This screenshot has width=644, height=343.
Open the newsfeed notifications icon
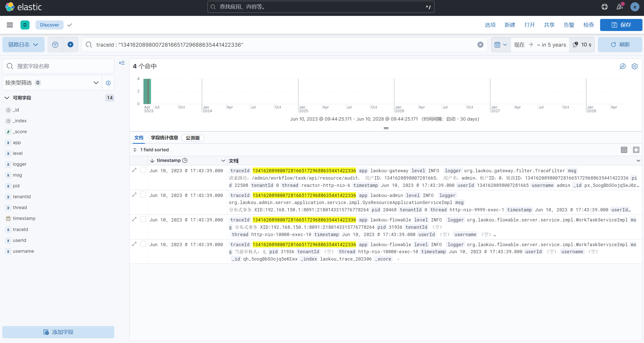point(620,7)
